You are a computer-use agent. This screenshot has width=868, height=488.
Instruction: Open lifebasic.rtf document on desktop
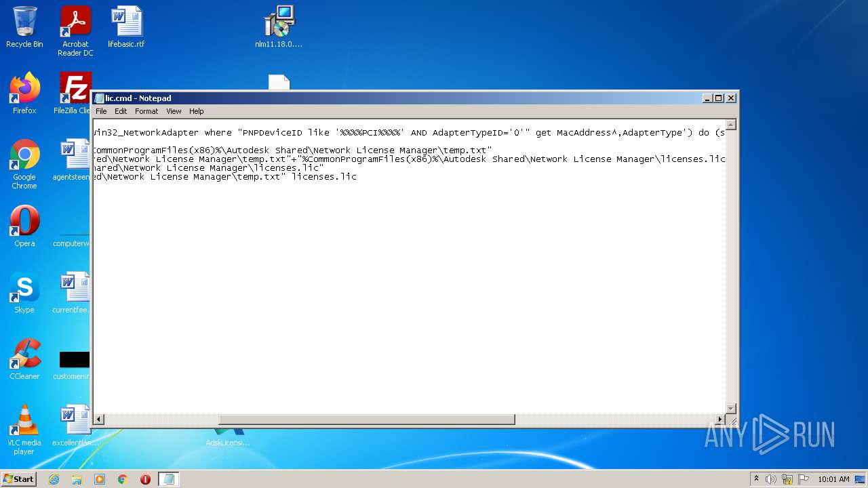[x=126, y=27]
